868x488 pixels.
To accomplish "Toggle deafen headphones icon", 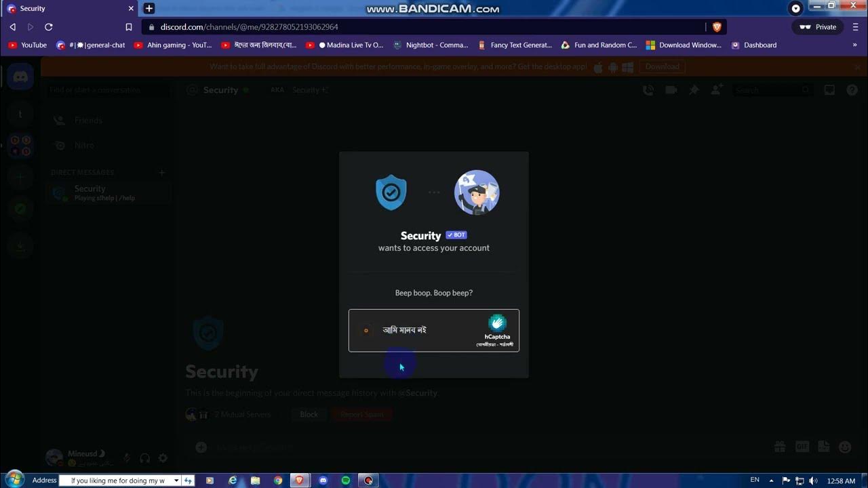I will click(144, 458).
